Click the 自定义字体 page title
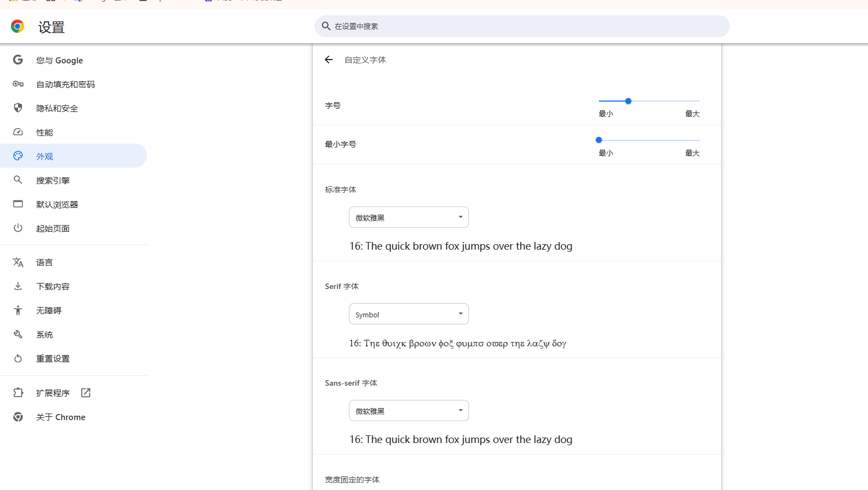Screen dimensions: 868x490 (x=365, y=60)
